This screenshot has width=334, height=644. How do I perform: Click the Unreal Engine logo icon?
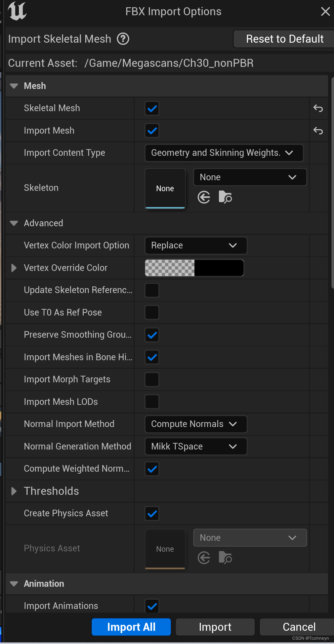point(17,11)
